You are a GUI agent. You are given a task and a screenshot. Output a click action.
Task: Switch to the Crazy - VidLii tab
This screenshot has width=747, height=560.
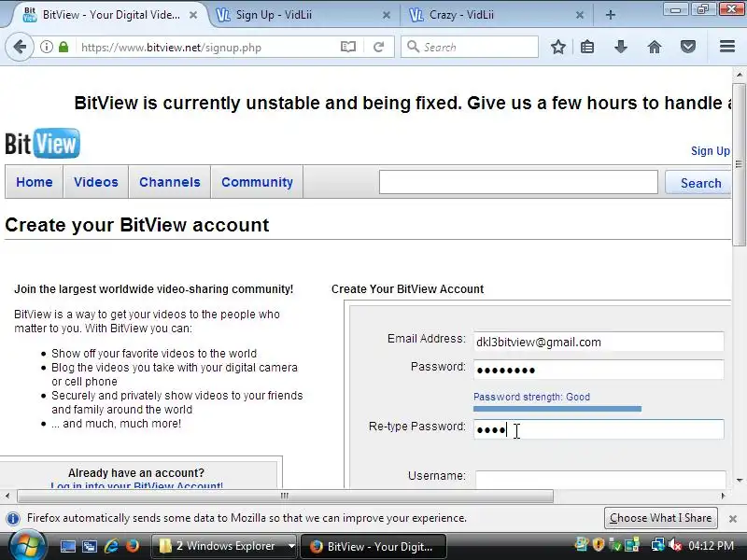[496, 15]
